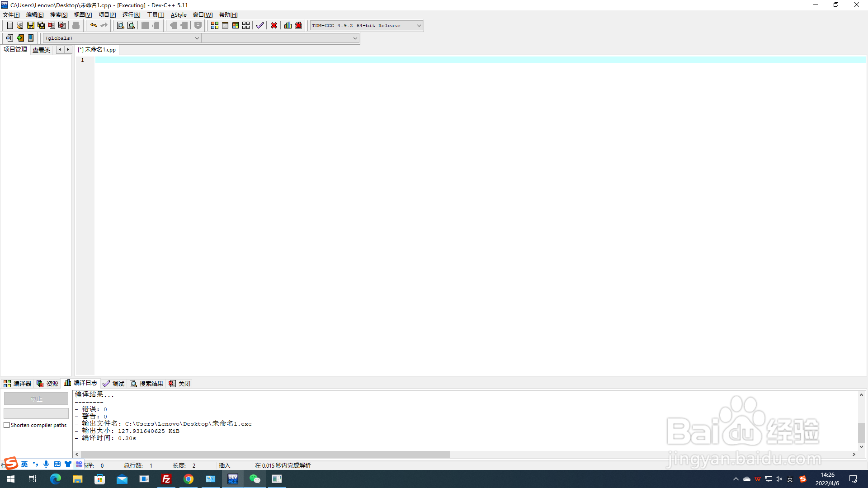Click the Run toolbar icon
The height and width of the screenshot is (488, 868).
pos(225,25)
